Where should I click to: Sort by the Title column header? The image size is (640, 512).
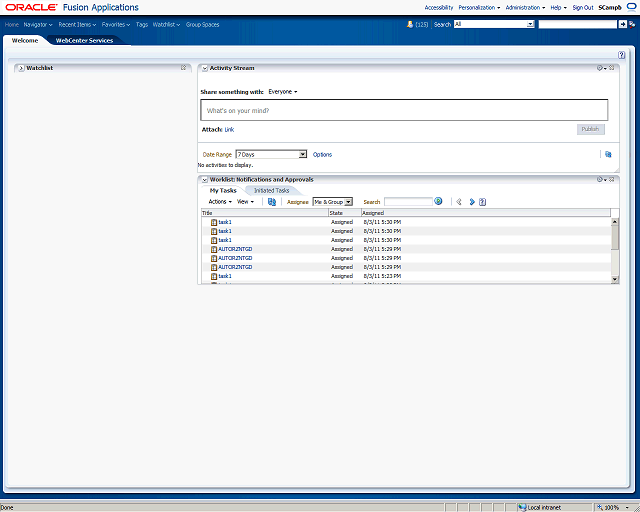click(265, 213)
